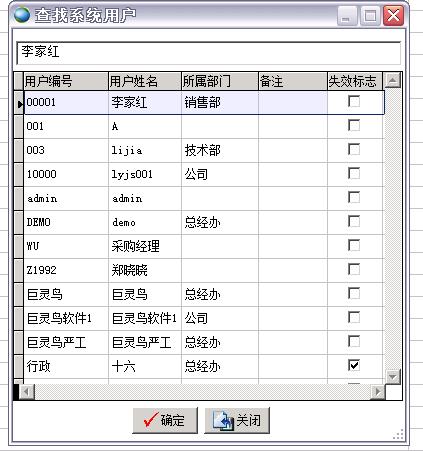
Task: Select department cell 技术部
Action: (220, 151)
